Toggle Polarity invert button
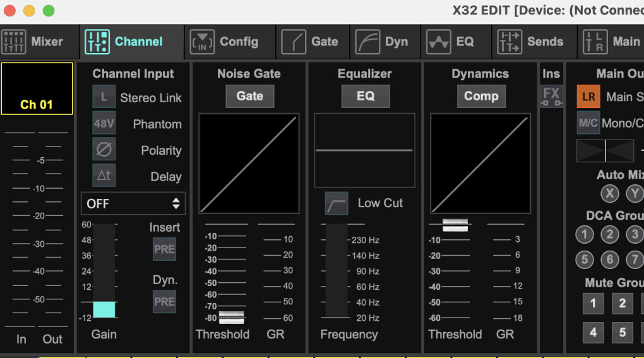The image size is (644, 358). pyautogui.click(x=104, y=150)
